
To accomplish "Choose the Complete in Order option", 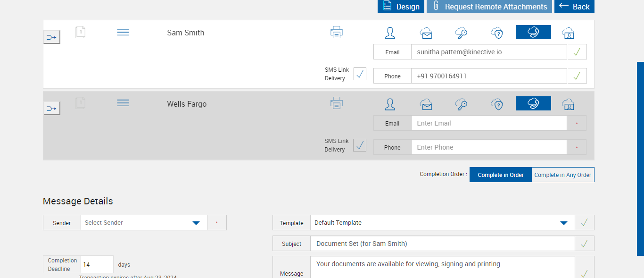I will [501, 175].
